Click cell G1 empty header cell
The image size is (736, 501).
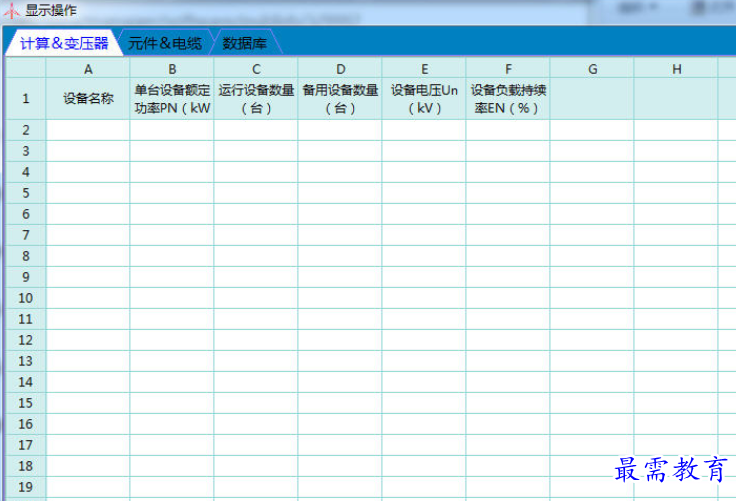(592, 99)
